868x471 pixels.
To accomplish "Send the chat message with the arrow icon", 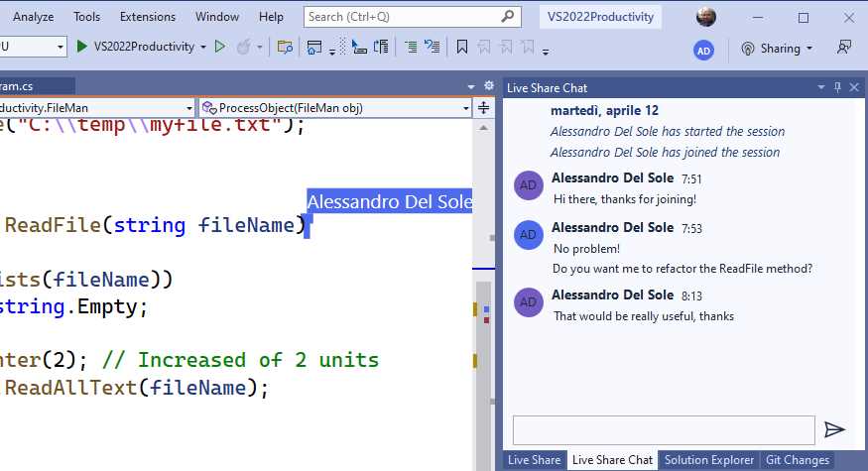I will [x=834, y=429].
